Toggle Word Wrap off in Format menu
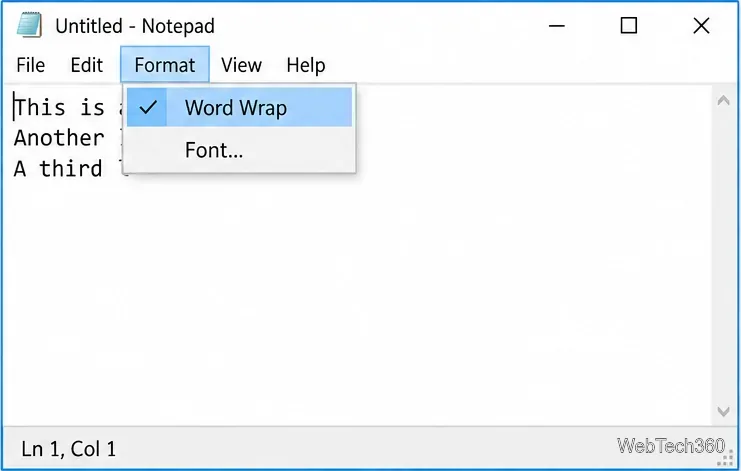Image resolution: width=741 pixels, height=471 pixels. (x=239, y=107)
